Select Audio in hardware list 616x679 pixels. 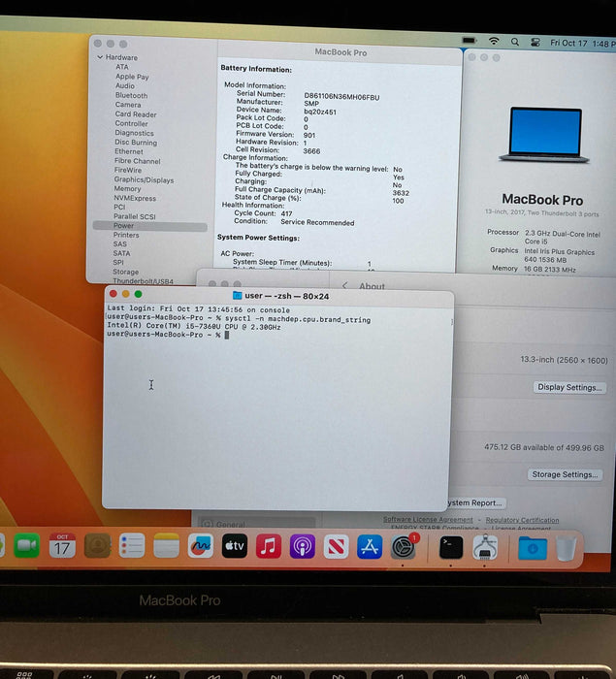[x=125, y=85]
